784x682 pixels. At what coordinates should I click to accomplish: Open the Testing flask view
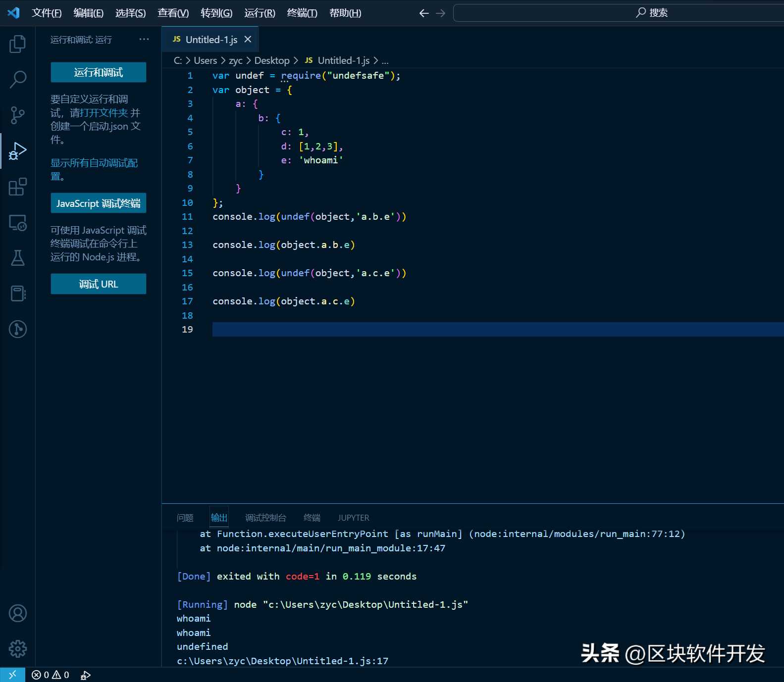click(x=17, y=258)
